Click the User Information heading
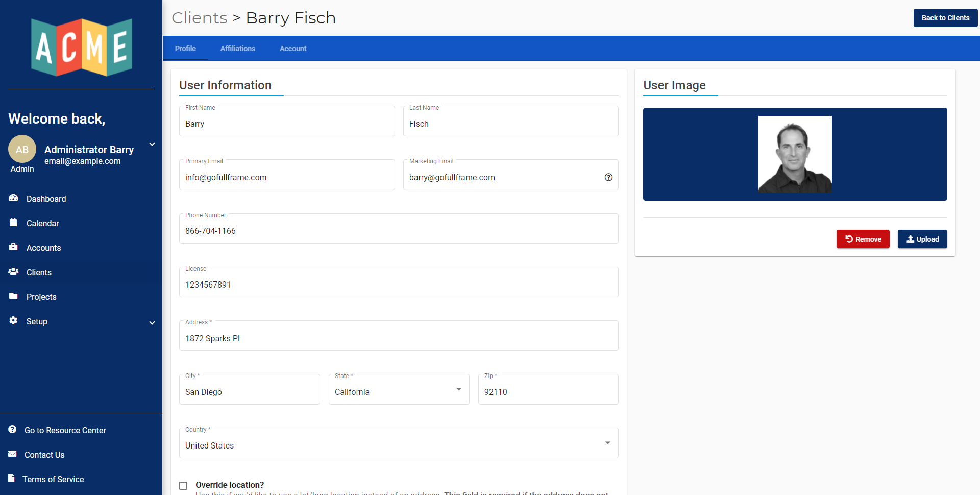 pos(225,85)
